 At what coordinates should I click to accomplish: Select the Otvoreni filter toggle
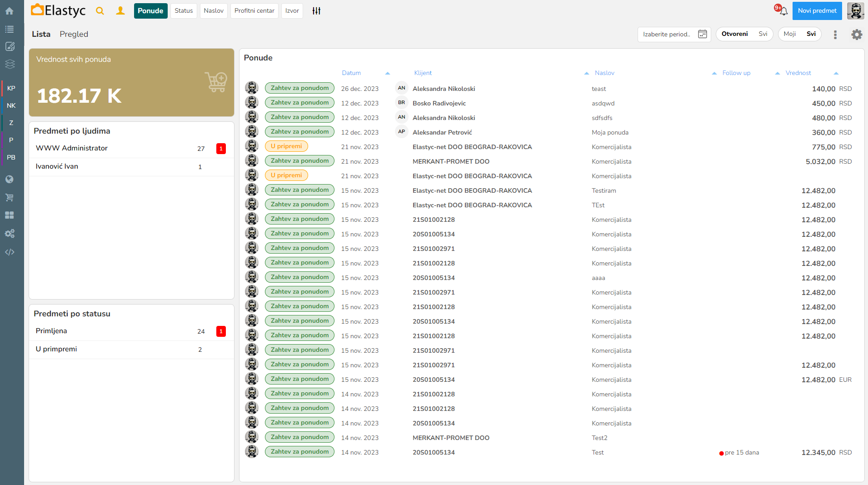tap(734, 34)
